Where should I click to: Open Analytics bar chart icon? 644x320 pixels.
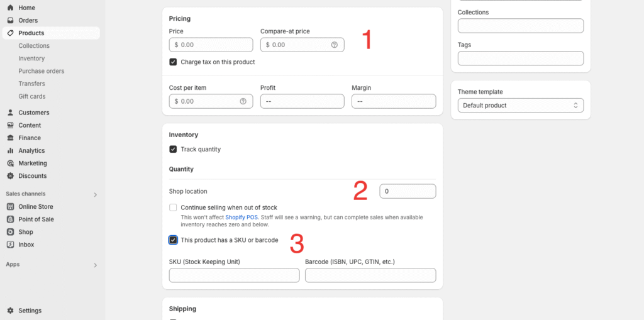pyautogui.click(x=11, y=151)
